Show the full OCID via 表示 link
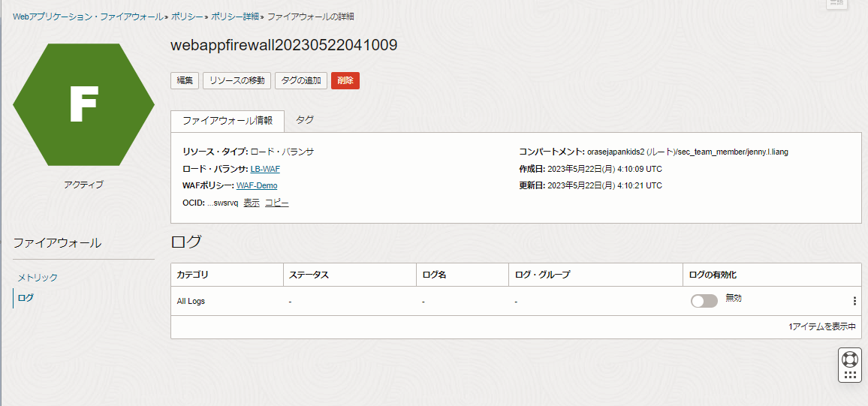This screenshot has width=868, height=406. click(x=252, y=203)
